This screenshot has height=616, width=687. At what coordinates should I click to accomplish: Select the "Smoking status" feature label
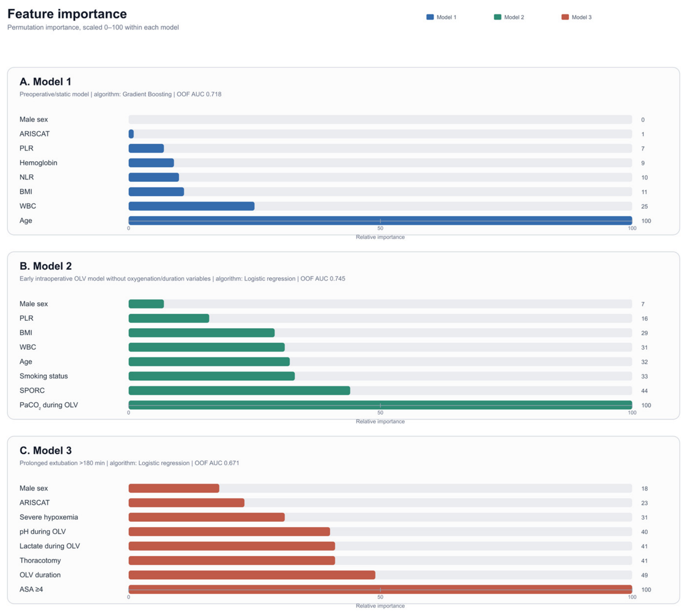pyautogui.click(x=43, y=376)
